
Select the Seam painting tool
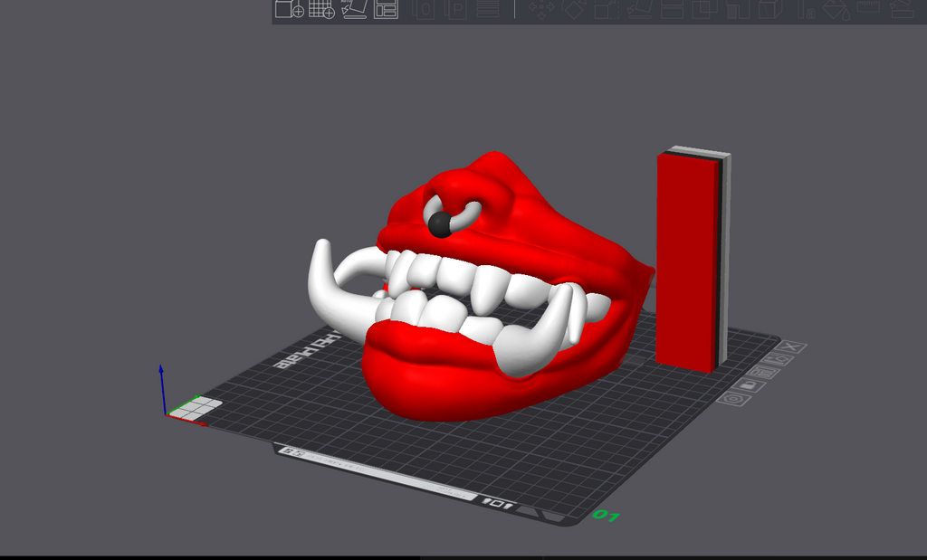pos(770,9)
